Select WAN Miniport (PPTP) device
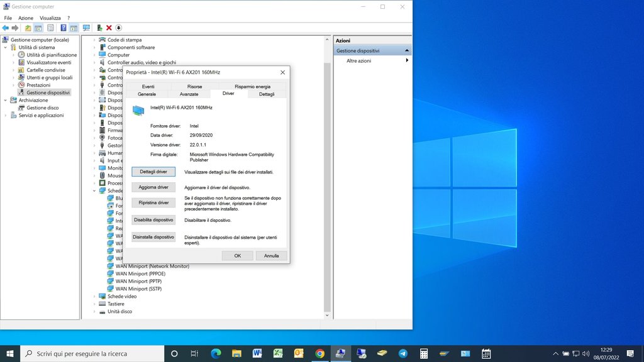This screenshot has width=644, height=362. [138, 282]
